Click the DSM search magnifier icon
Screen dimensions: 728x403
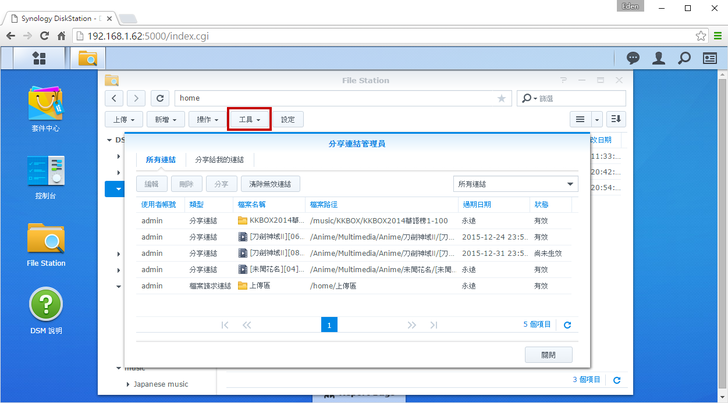point(684,58)
